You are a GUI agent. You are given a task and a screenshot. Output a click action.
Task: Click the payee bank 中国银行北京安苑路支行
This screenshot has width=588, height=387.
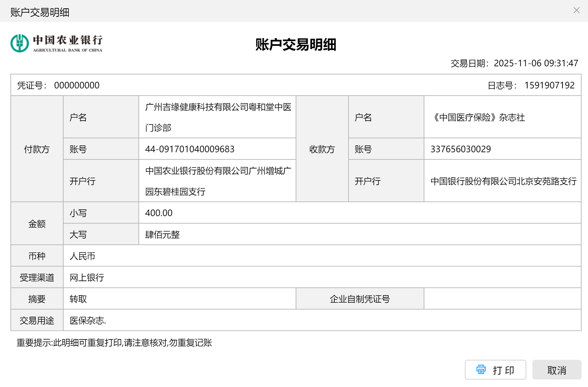503,181
